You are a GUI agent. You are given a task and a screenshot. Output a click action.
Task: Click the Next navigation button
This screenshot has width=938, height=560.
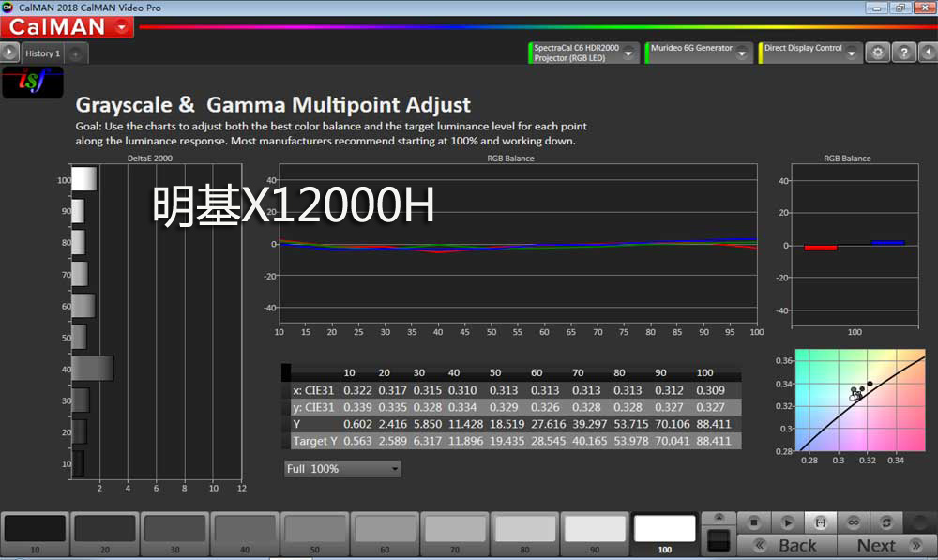pyautogui.click(x=885, y=545)
